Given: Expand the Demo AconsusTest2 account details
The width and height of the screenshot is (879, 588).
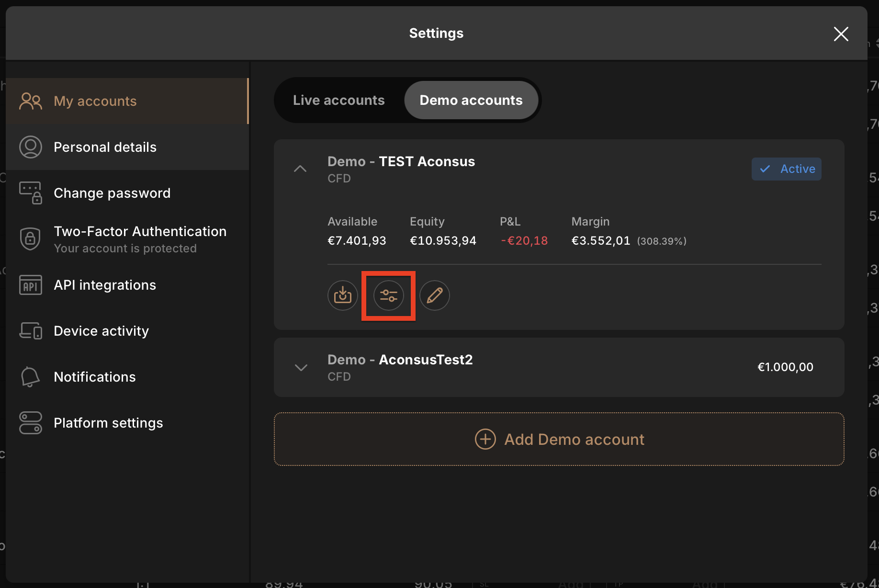Looking at the screenshot, I should coord(301,367).
